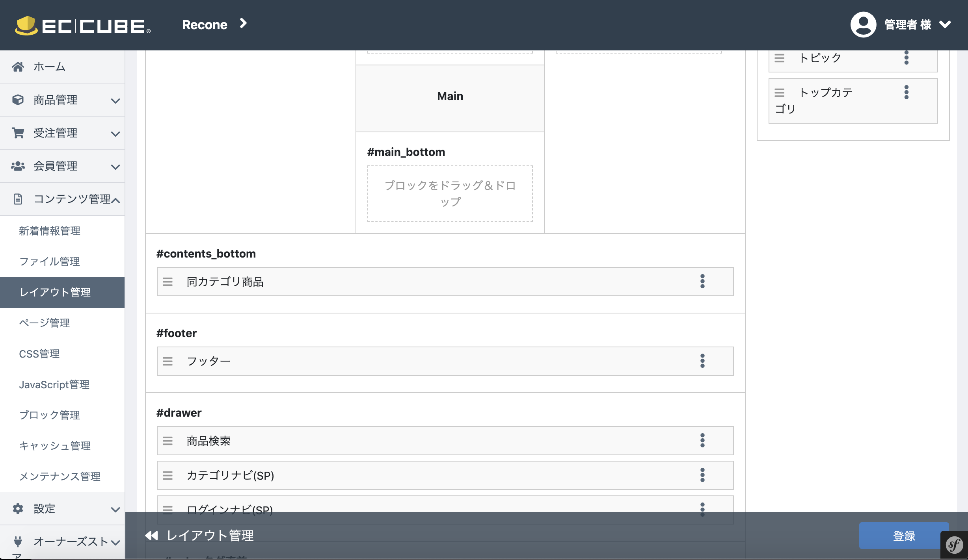968x560 pixels.
Task: Open options menu for 同カテゴリ商品 block
Action: click(x=702, y=282)
